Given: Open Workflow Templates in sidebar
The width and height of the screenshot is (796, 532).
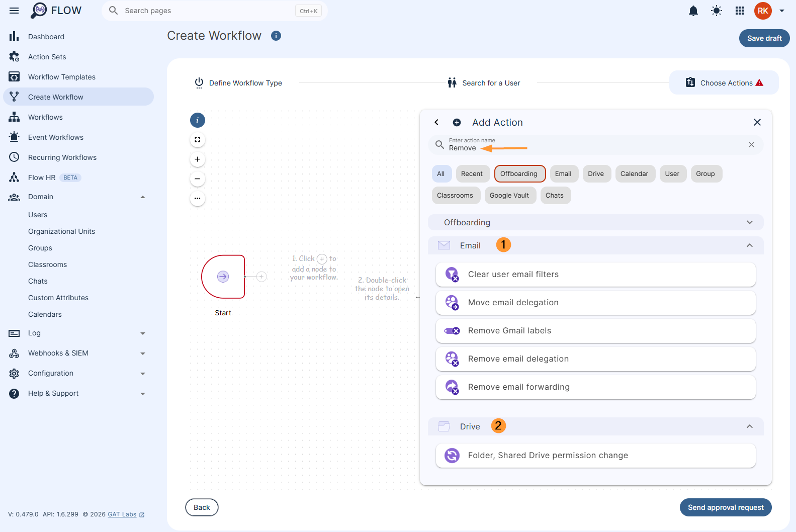Looking at the screenshot, I should 78,77.
